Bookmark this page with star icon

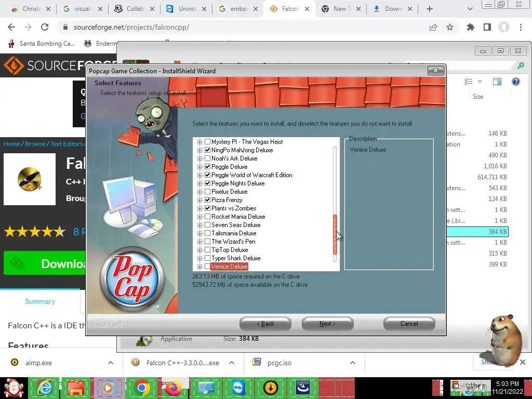coord(450,27)
